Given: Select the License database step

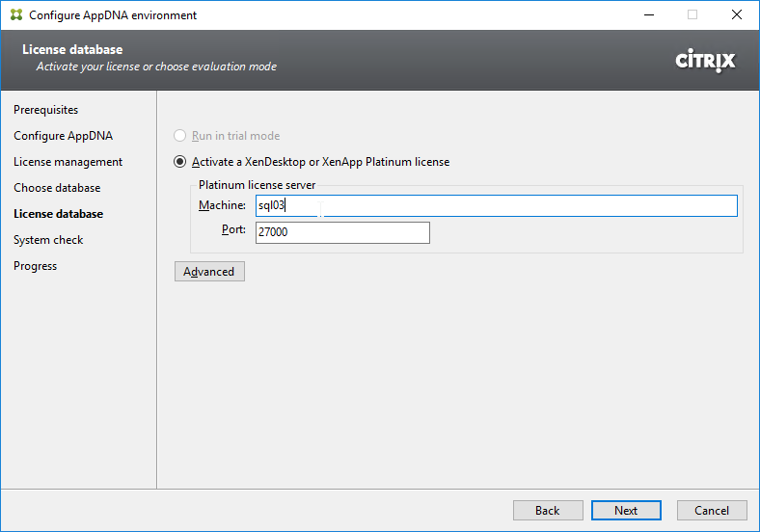Looking at the screenshot, I should tap(58, 214).
